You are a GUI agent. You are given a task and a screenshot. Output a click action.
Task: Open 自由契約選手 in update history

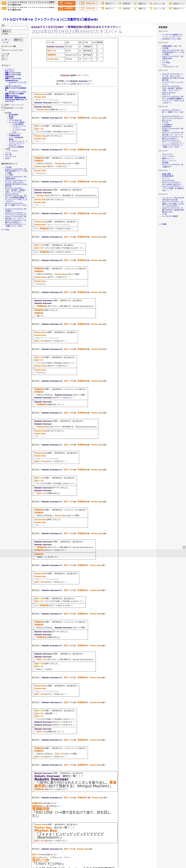167,127
